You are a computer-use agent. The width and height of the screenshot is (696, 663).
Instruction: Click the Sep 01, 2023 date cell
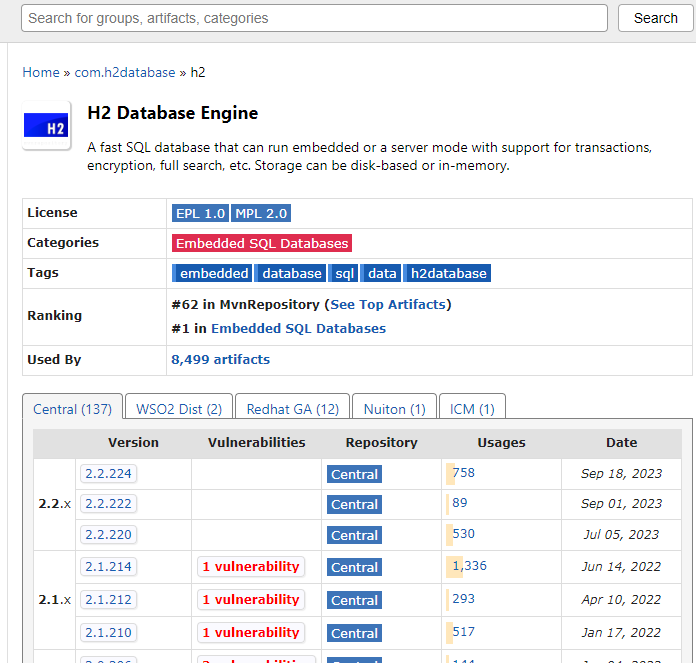621,504
